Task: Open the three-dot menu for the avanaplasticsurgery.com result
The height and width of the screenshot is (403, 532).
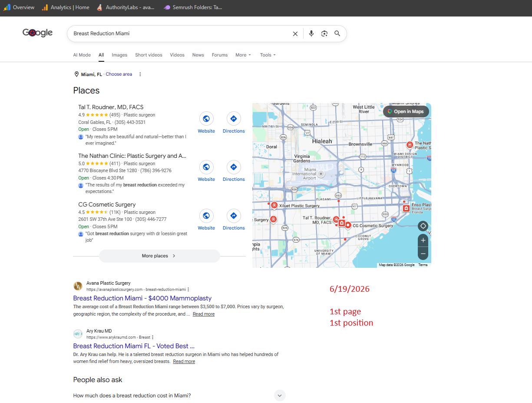Action: (x=188, y=290)
